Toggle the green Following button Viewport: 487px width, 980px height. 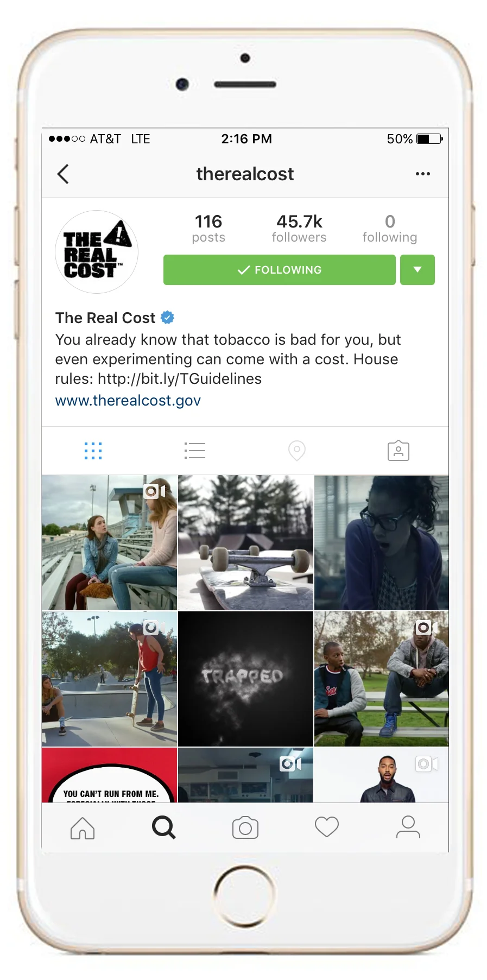280,270
